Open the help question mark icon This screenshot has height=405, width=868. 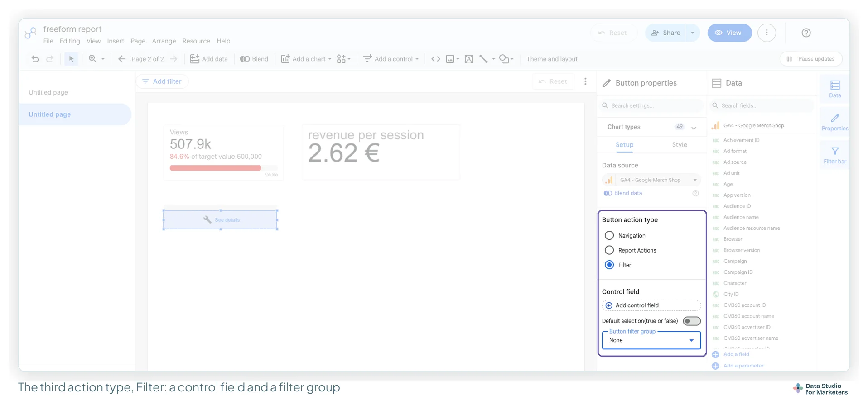[x=806, y=33]
